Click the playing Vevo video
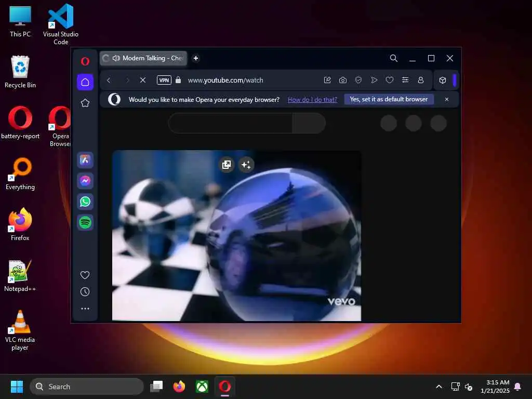The image size is (532, 399). point(236,235)
